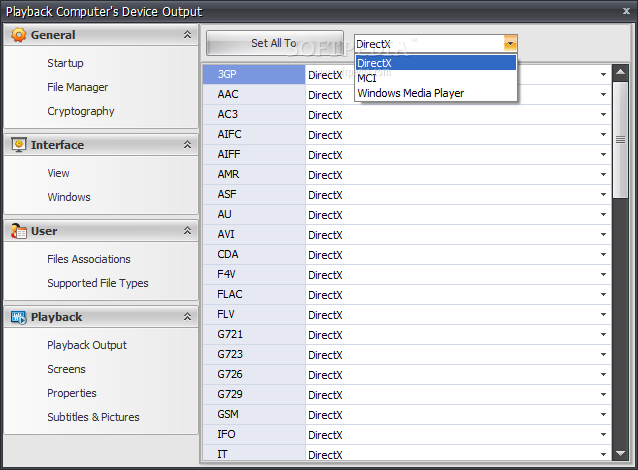
Task: Open the View settings page
Action: click(58, 173)
